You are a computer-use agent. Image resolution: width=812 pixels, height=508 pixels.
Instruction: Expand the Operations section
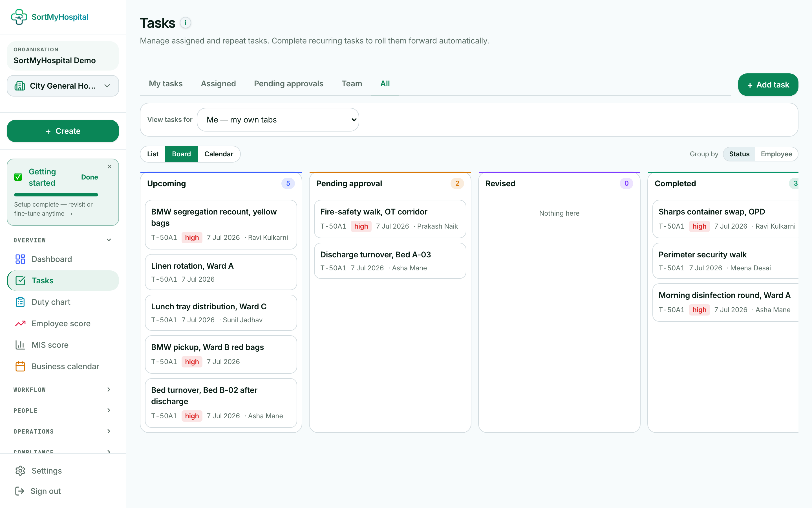tap(63, 432)
